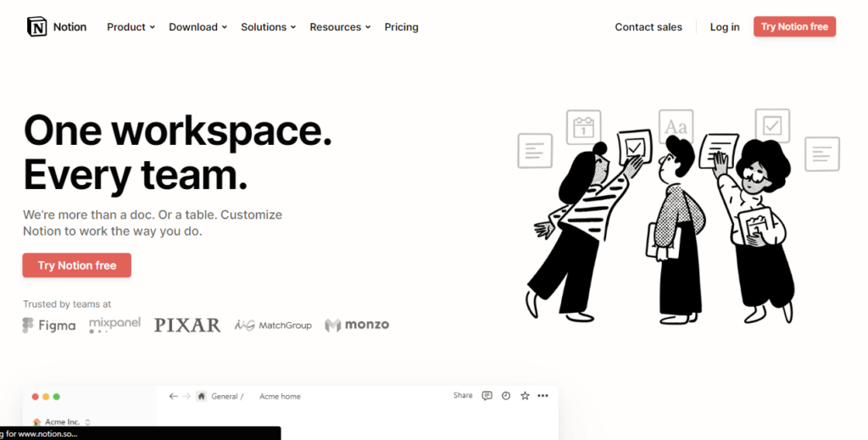Click the Figma logo
Image resolution: width=868 pixels, height=440 pixels.
49,325
